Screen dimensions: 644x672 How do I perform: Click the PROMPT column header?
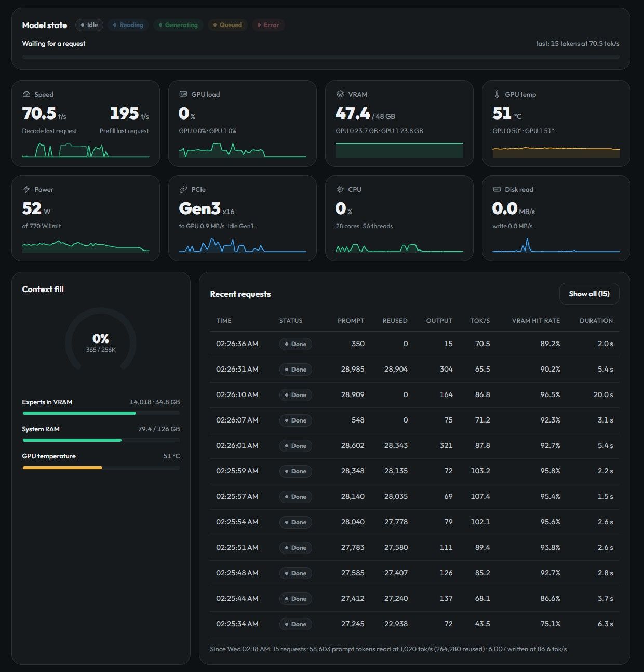tap(351, 321)
